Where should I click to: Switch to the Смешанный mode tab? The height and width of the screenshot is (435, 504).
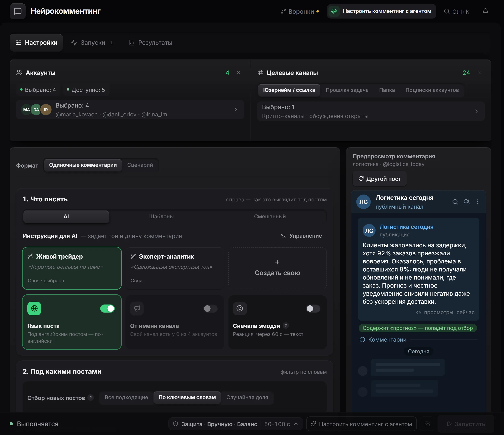(x=270, y=216)
